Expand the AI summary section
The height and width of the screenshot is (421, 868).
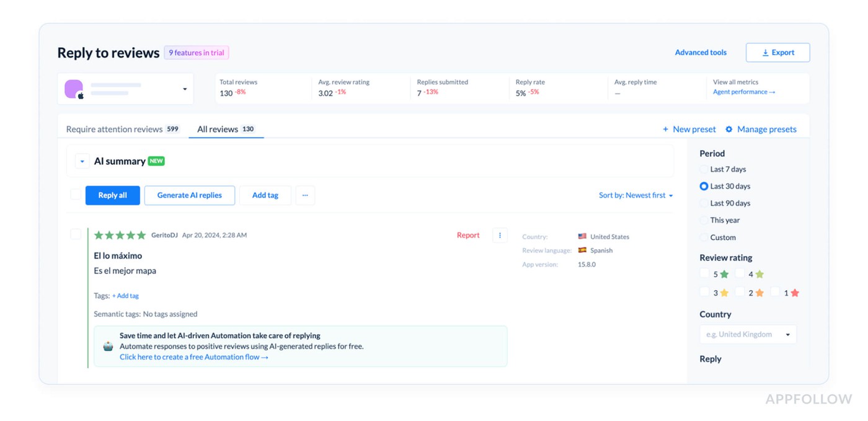pyautogui.click(x=82, y=161)
